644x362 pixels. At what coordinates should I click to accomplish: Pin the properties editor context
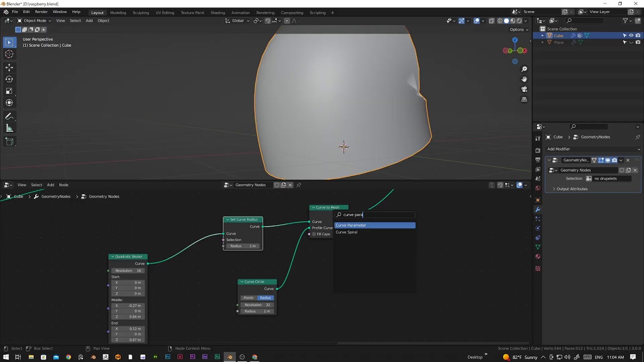pyautogui.click(x=637, y=137)
